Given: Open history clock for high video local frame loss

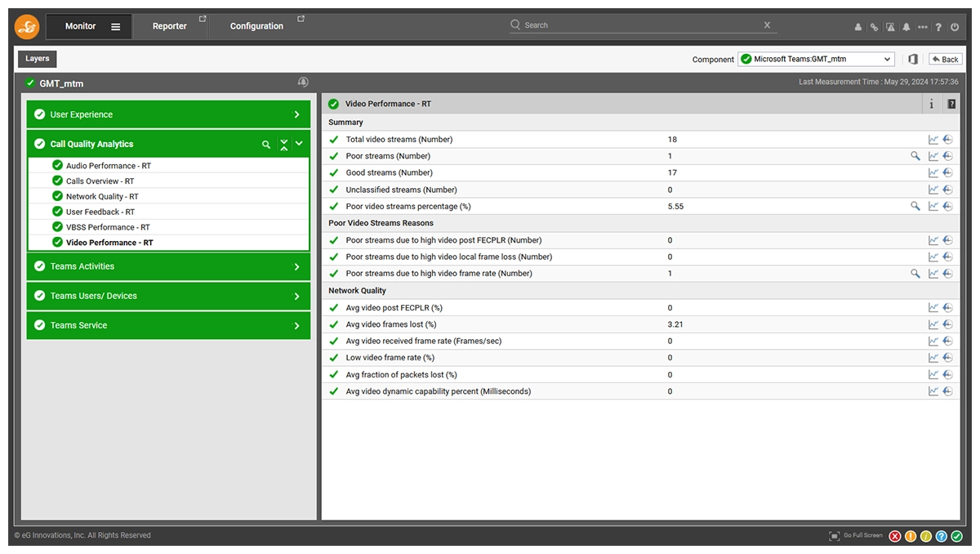Looking at the screenshot, I should click(947, 257).
